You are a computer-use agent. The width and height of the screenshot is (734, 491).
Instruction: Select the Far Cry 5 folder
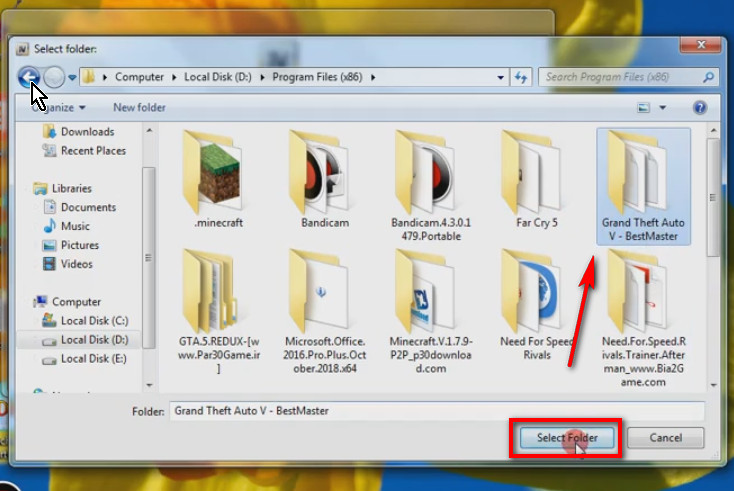pos(536,180)
